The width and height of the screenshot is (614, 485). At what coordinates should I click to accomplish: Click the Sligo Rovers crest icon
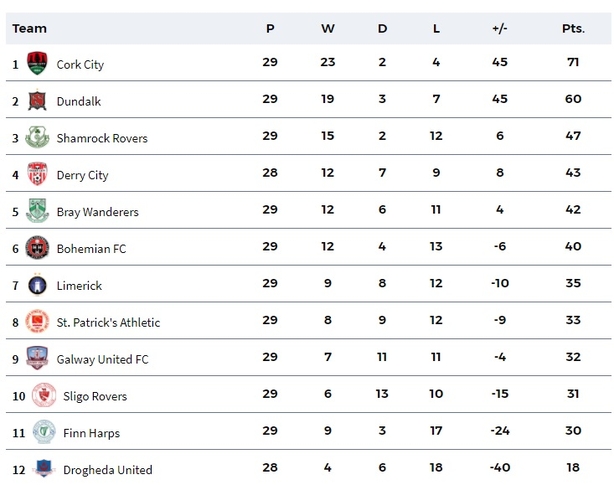coord(44,395)
